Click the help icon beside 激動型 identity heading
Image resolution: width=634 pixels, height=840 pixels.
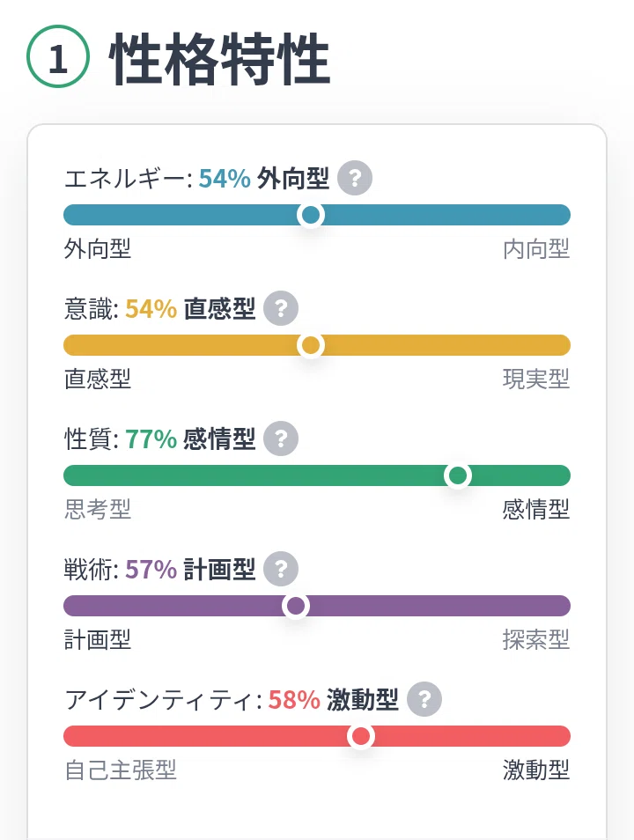424,699
